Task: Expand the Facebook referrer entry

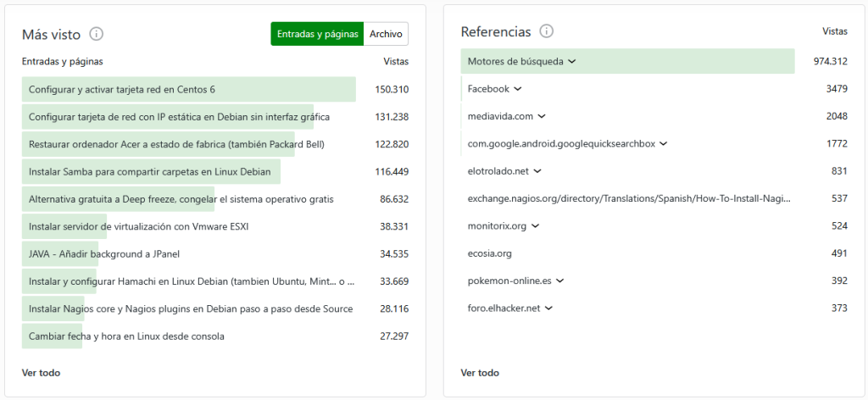Action: coord(518,89)
